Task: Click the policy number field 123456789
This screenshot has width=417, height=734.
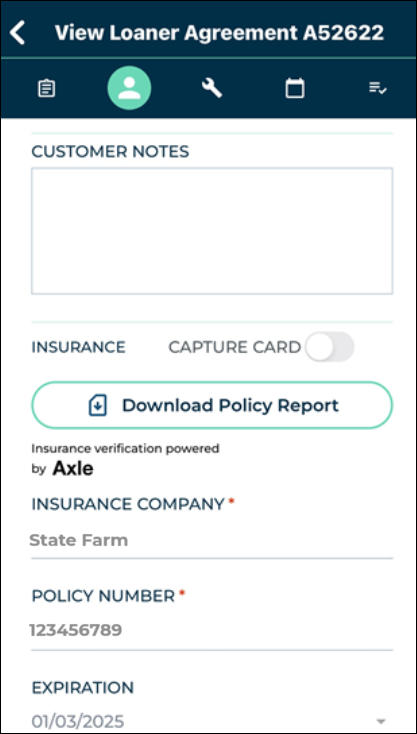Action: (x=212, y=630)
